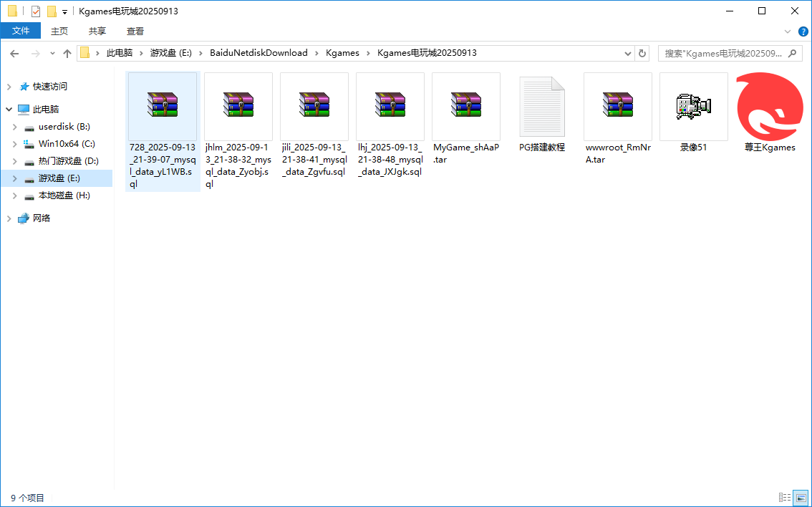
Task: Select the jili_2025-09-13 sql archive icon
Action: [314, 105]
